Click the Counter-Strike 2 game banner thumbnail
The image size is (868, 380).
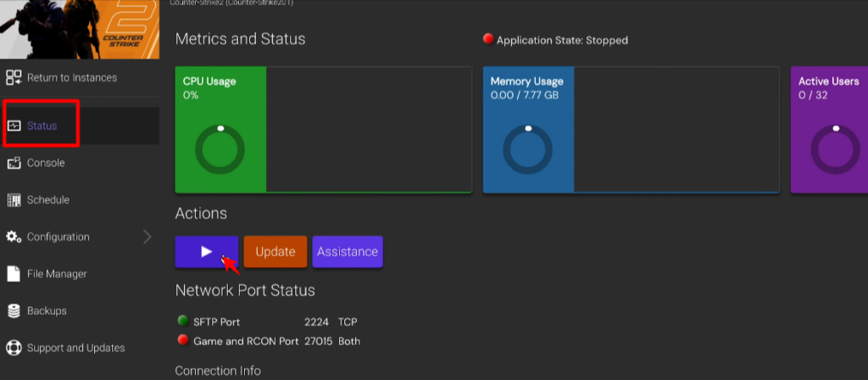pyautogui.click(x=80, y=30)
